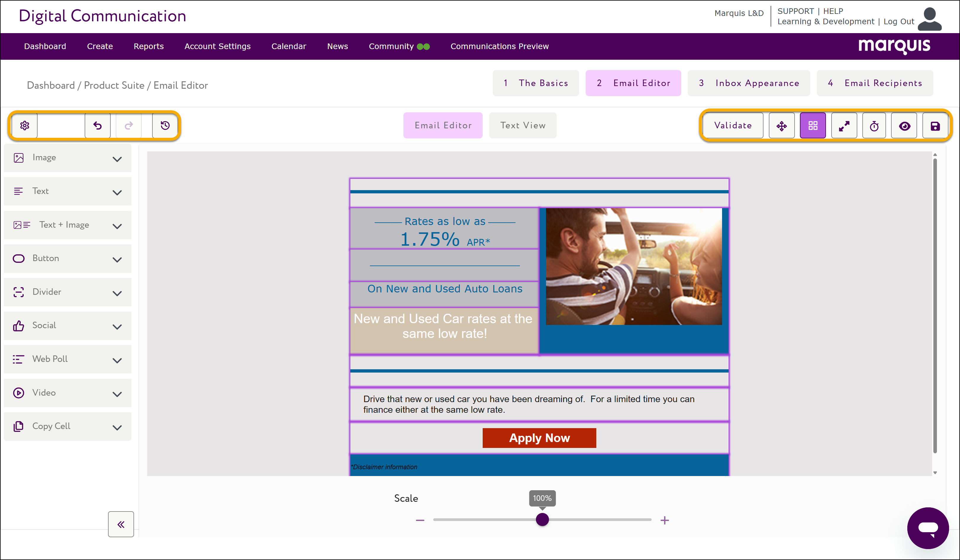Expand the Image block panel
The width and height of the screenshot is (960, 560).
pyautogui.click(x=67, y=158)
